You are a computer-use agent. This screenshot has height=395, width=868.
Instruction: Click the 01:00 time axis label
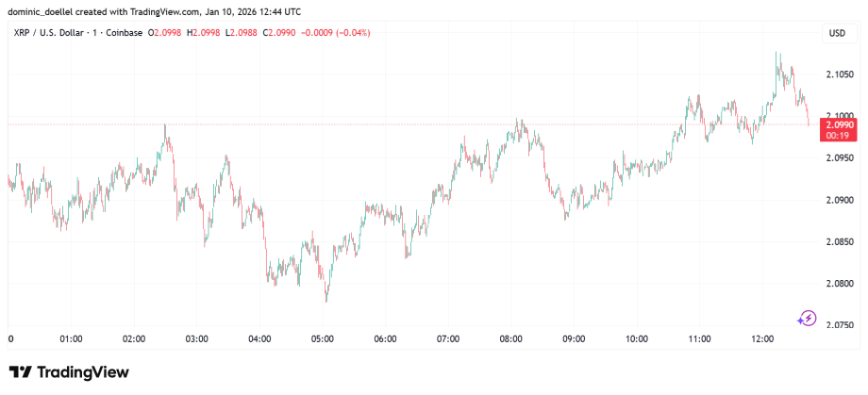point(72,339)
